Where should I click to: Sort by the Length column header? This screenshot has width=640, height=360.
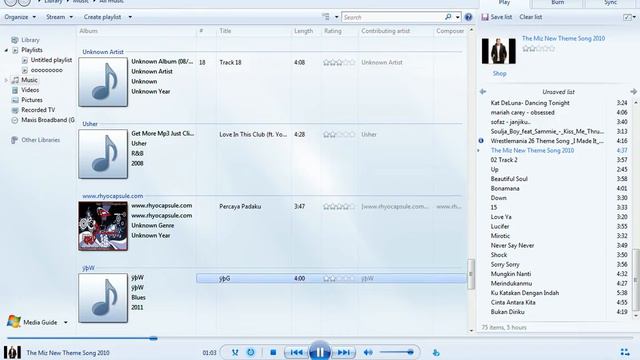[304, 31]
